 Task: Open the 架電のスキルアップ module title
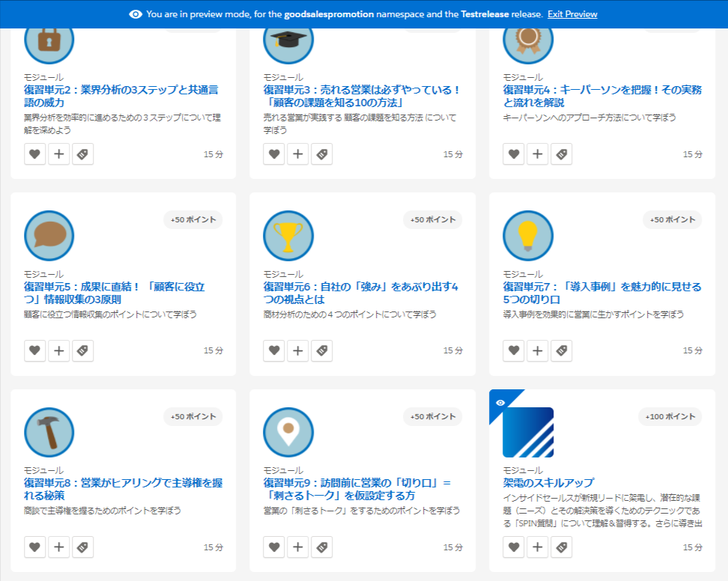click(548, 482)
